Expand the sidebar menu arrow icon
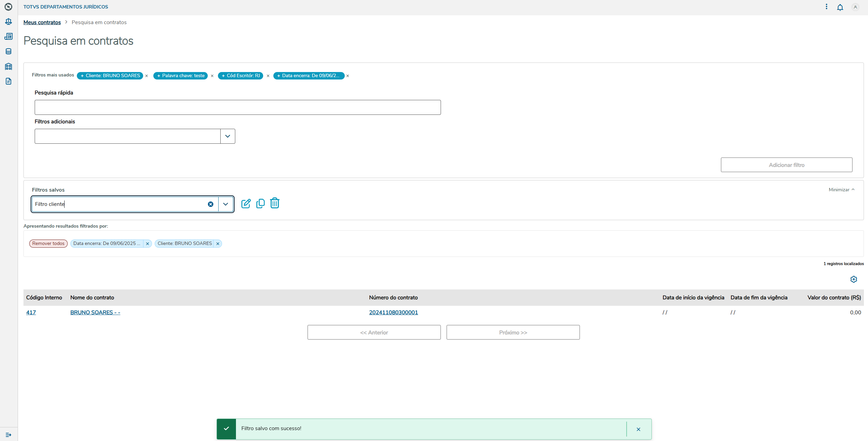 tap(8, 435)
